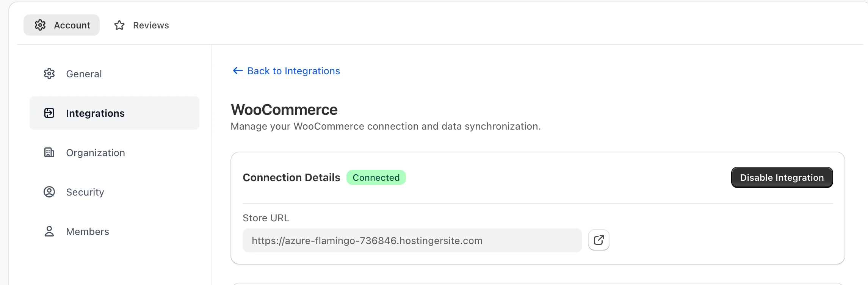
Task: Click the gear icon next to General
Action: (49, 74)
